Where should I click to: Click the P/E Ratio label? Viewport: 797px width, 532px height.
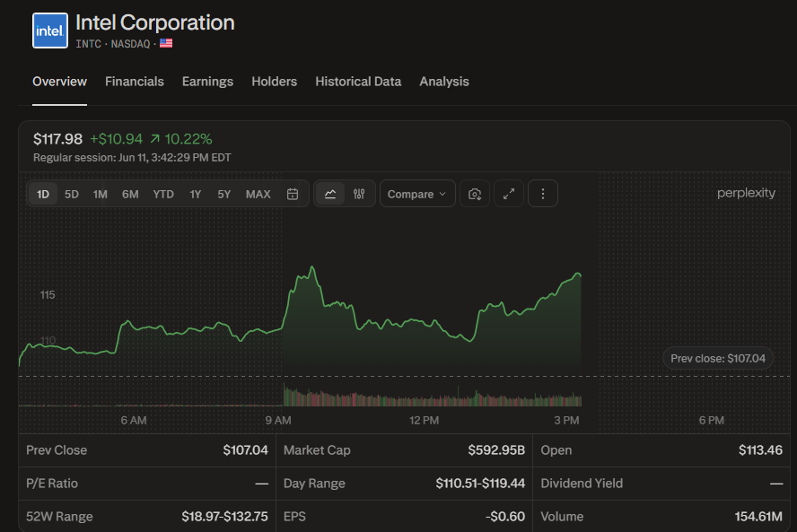pyautogui.click(x=52, y=484)
